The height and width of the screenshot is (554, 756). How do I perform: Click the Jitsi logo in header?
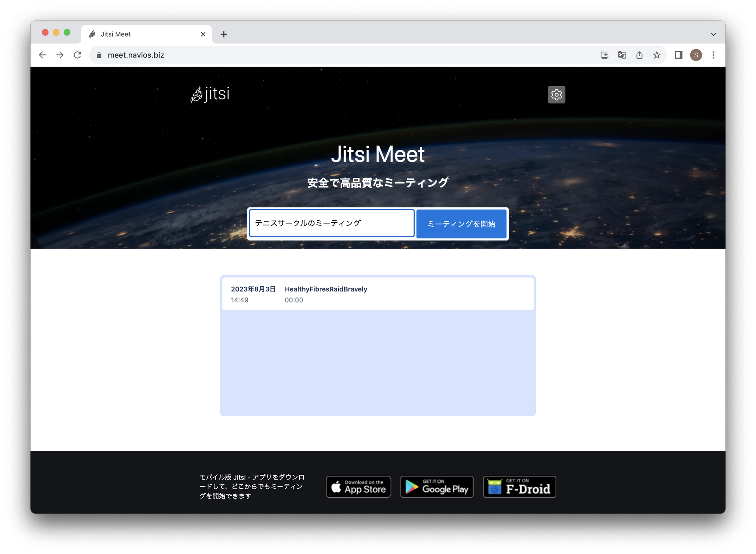[210, 94]
